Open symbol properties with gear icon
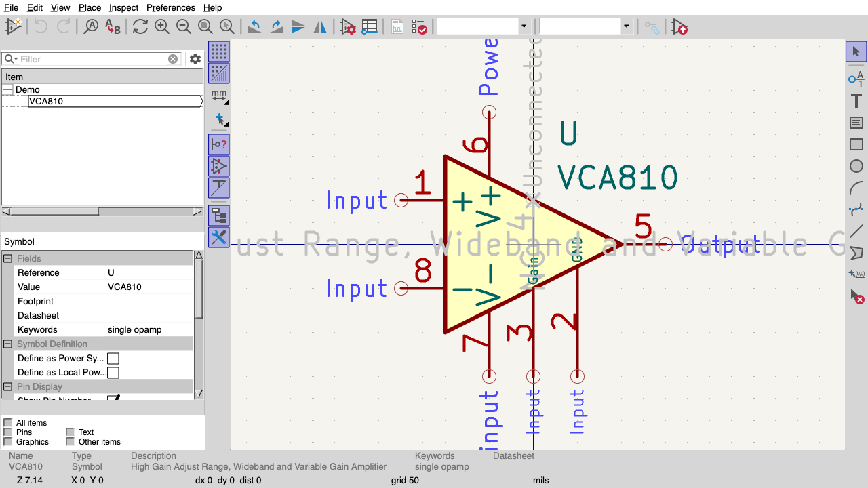 [x=348, y=26]
